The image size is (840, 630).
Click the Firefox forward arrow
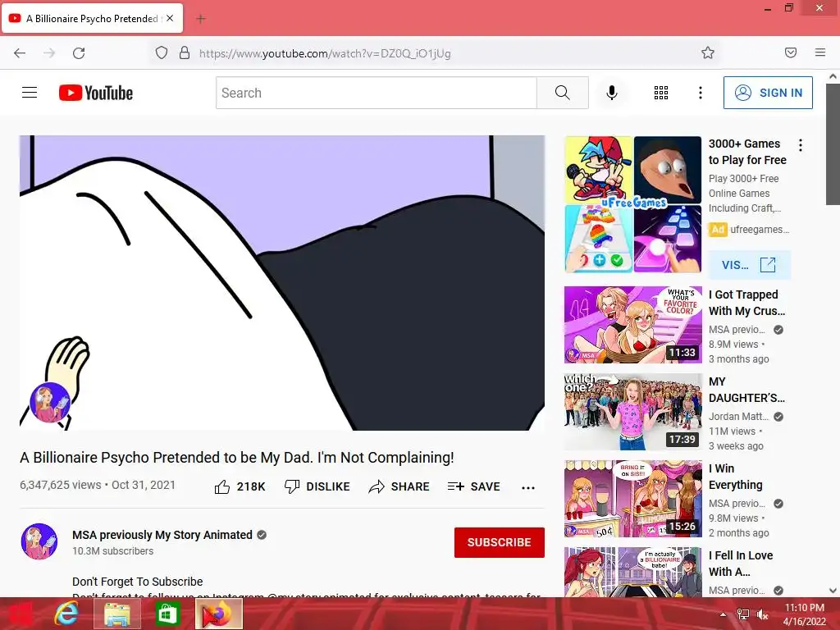(x=49, y=53)
